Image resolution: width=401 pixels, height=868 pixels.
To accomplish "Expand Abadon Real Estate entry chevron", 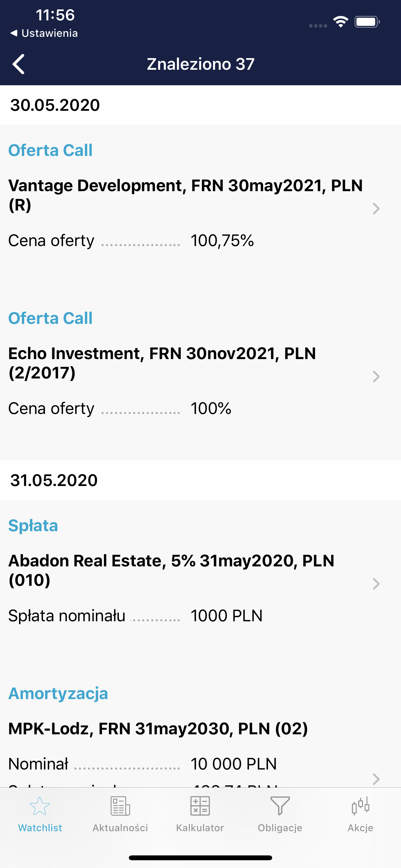I will click(376, 584).
